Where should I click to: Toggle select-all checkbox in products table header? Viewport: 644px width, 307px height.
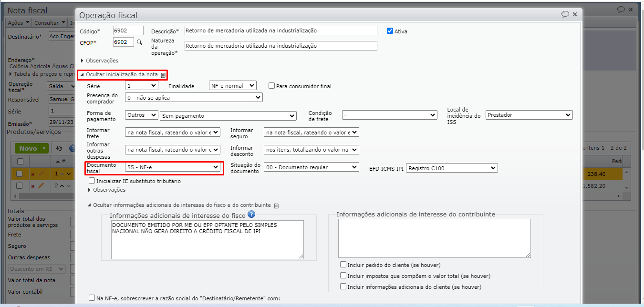(20, 161)
